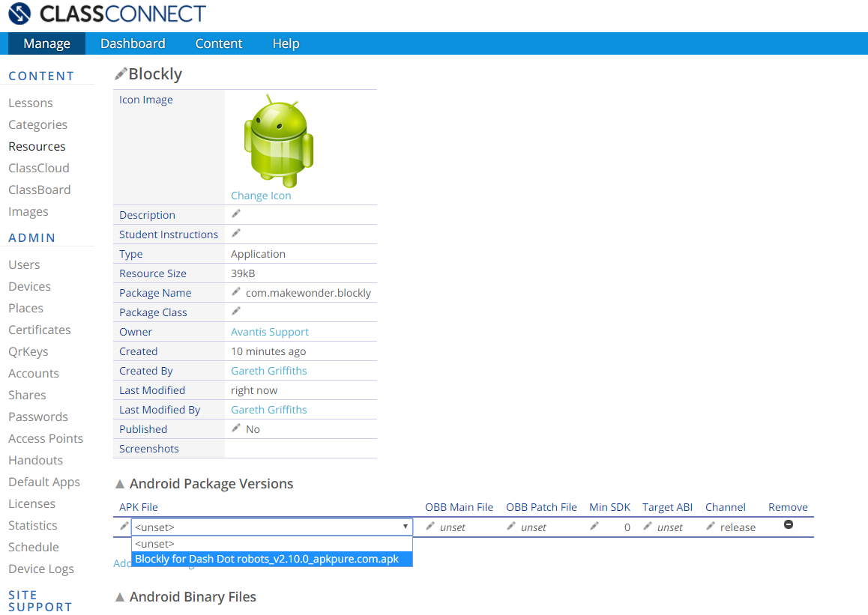Remove the package version row
The image size is (868, 615).
tap(789, 524)
